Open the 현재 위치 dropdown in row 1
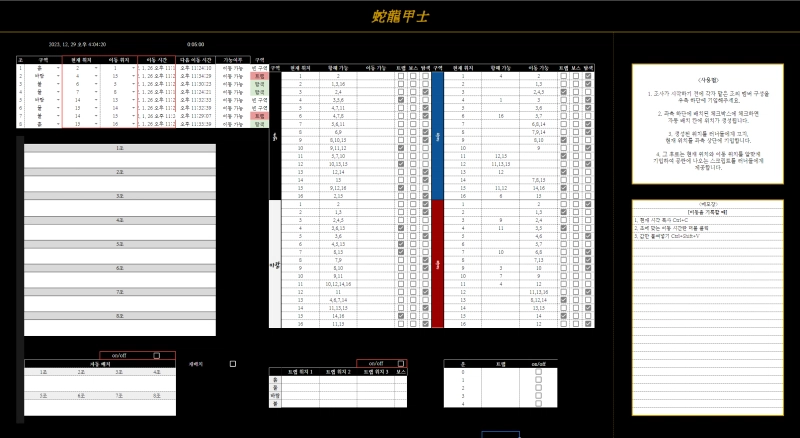Viewport: 800px width, 438px height. (95, 68)
